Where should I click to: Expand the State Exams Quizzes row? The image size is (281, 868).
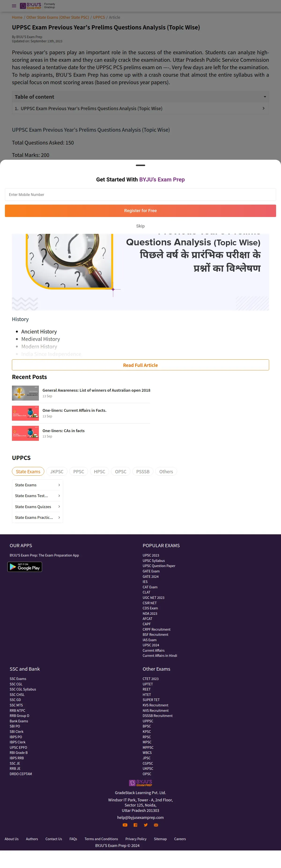[x=37, y=506]
